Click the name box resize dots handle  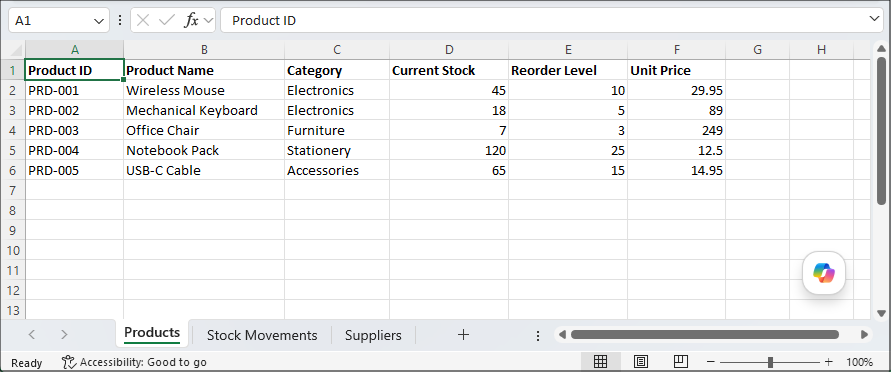coord(119,20)
